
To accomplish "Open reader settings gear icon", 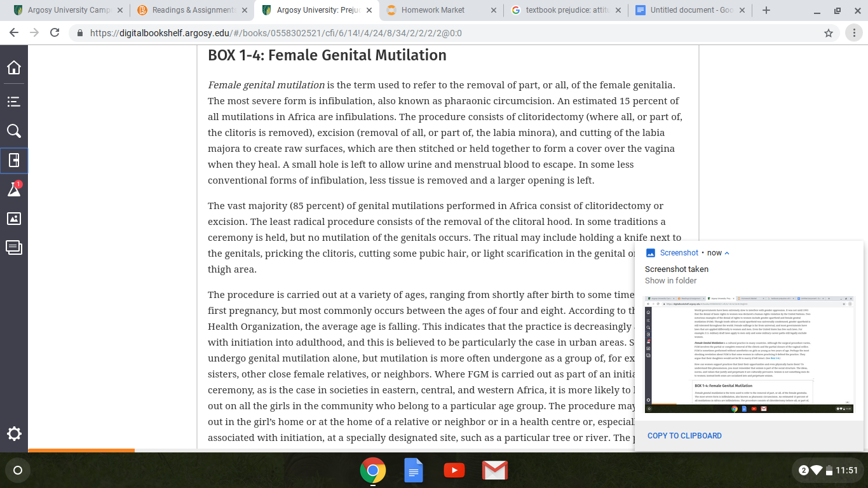I will coord(14,434).
